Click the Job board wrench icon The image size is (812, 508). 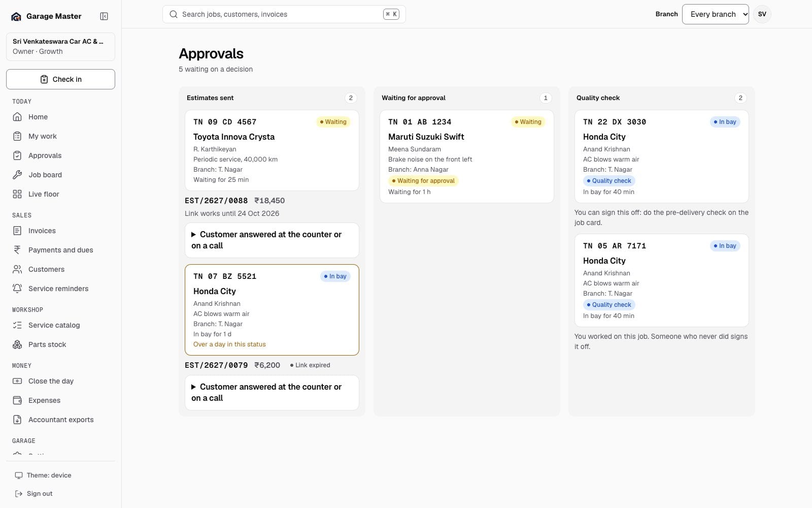17,175
